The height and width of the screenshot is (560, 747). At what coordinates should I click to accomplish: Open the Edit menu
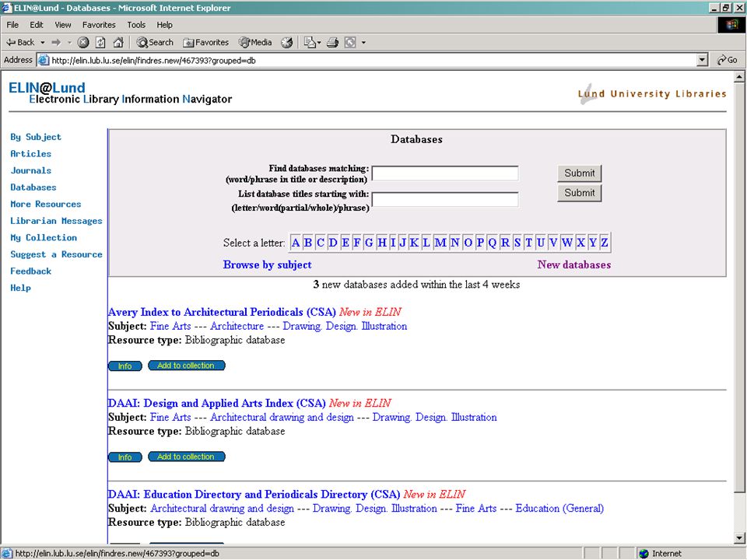coord(37,25)
